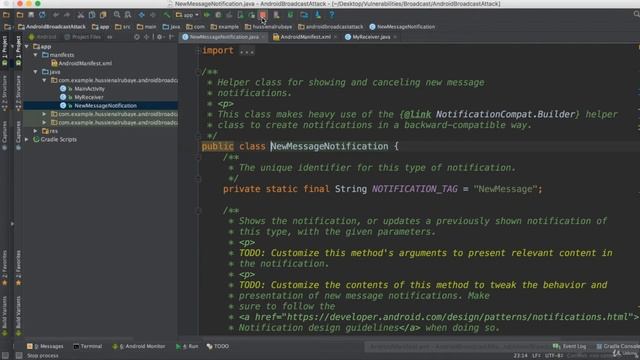
Task: Open the Terminal tool window
Action: (x=87, y=346)
